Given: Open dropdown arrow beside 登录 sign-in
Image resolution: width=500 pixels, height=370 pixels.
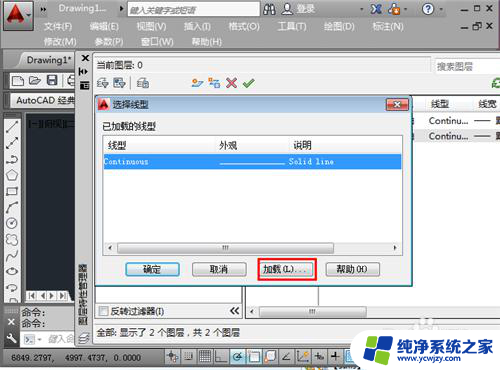Looking at the screenshot, I should (x=362, y=9).
